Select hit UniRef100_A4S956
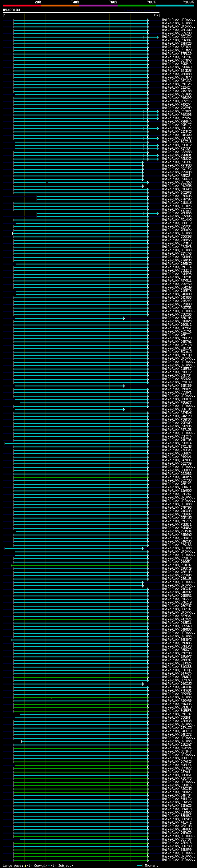The width and height of the screenshot is (197, 868). 177,186
